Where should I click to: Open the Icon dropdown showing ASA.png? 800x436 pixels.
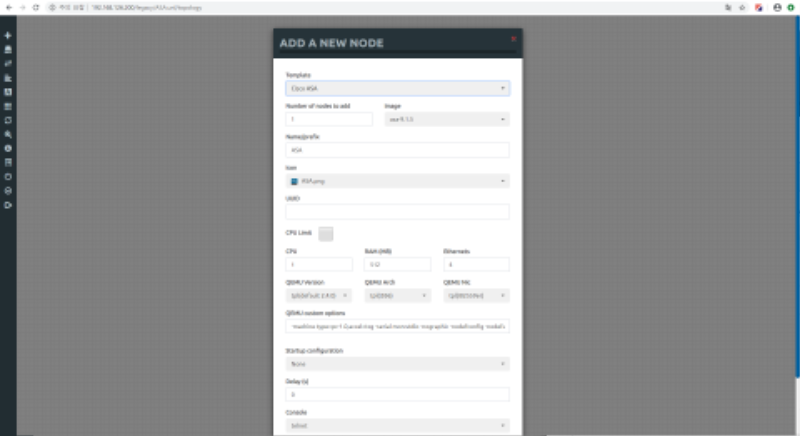(x=397, y=181)
